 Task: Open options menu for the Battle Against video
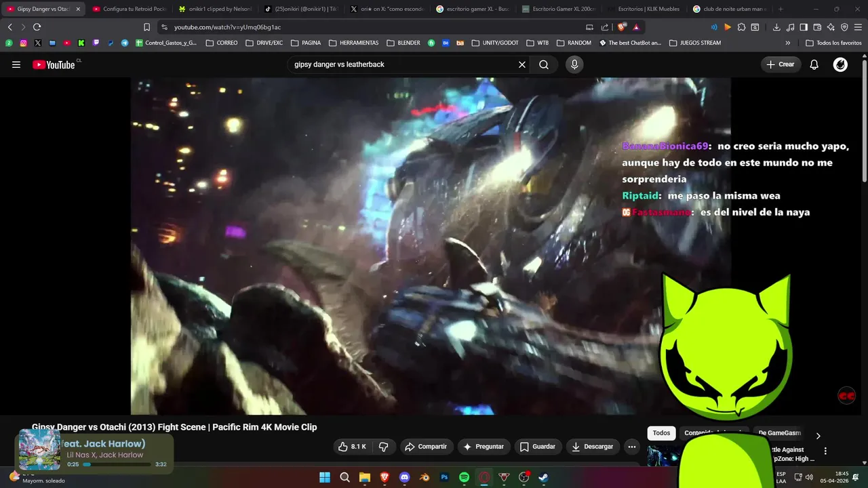click(825, 451)
